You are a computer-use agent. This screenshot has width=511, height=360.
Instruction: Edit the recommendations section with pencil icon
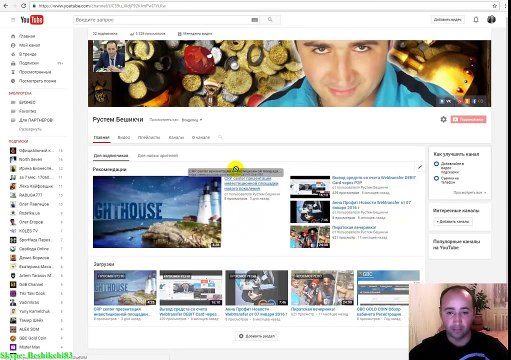click(420, 167)
